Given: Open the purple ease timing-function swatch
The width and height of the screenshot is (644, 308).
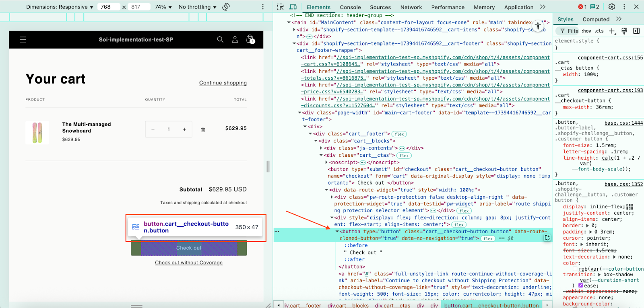Looking at the screenshot, I should (x=581, y=285).
